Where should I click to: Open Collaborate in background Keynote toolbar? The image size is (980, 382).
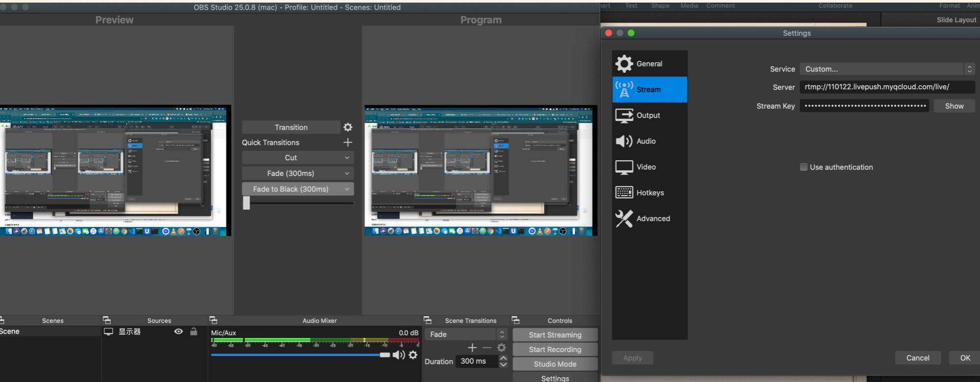835,5
